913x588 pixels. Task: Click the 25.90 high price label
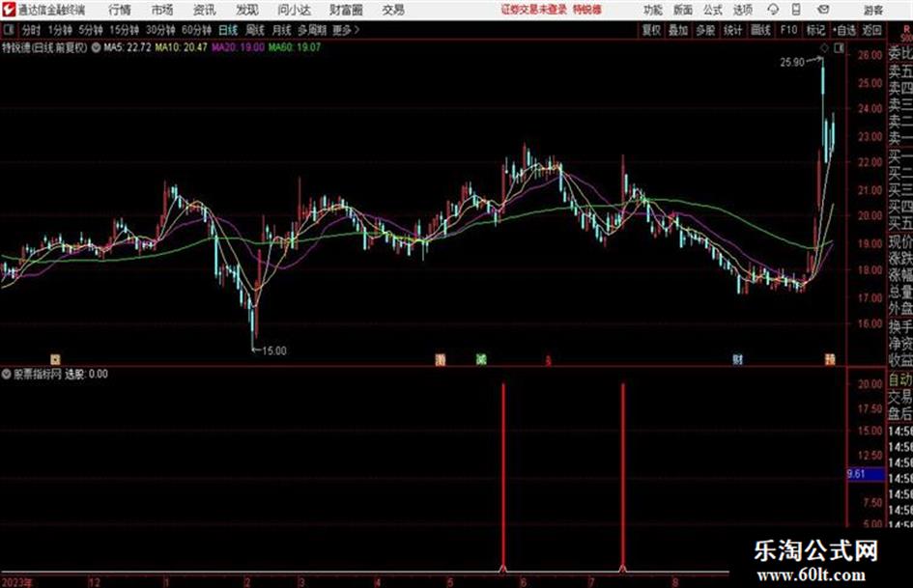click(x=792, y=63)
